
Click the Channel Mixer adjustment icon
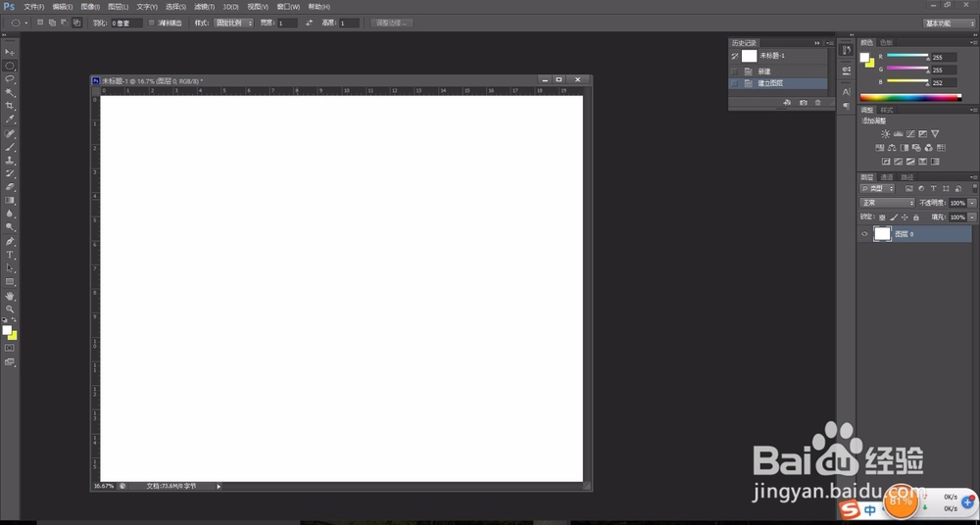pos(929,148)
